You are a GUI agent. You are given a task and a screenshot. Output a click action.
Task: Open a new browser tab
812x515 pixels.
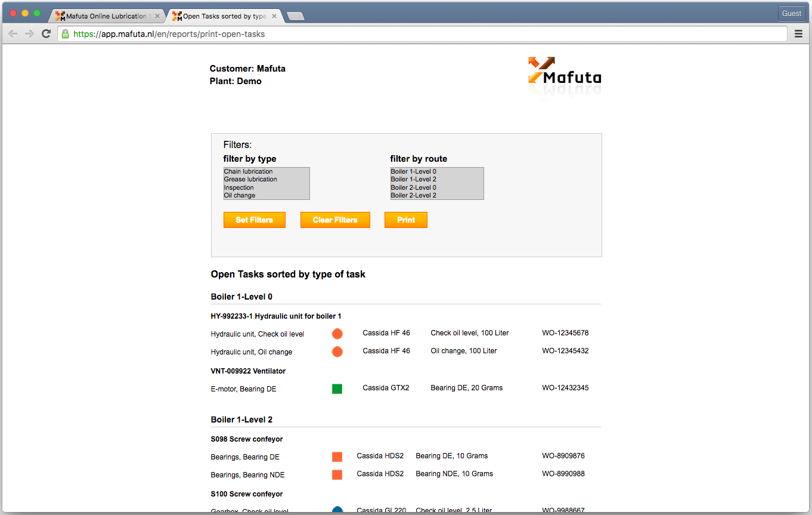click(296, 17)
